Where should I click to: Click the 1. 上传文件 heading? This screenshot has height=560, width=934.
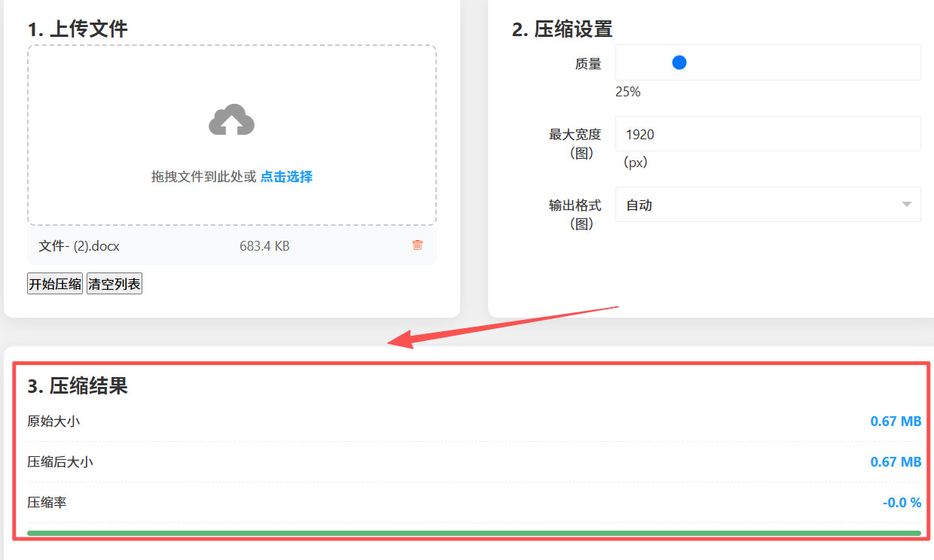click(x=78, y=29)
